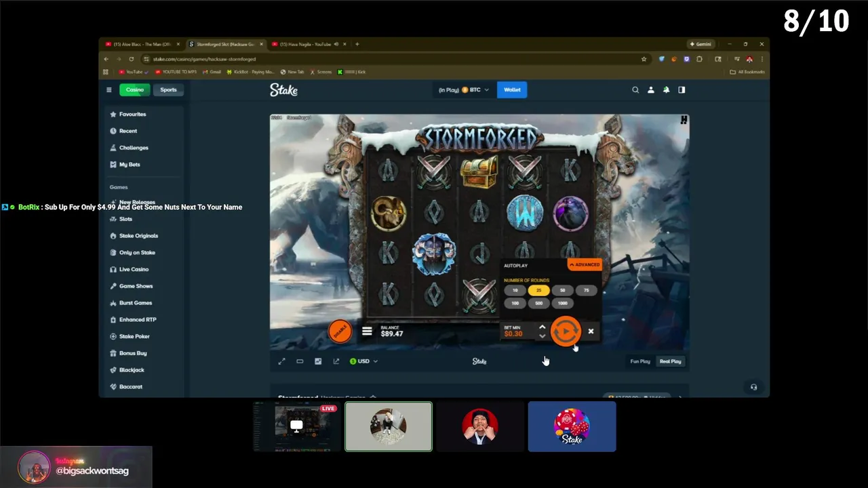
Task: Open the BTC currency dropdown
Action: pyautogui.click(x=464, y=89)
